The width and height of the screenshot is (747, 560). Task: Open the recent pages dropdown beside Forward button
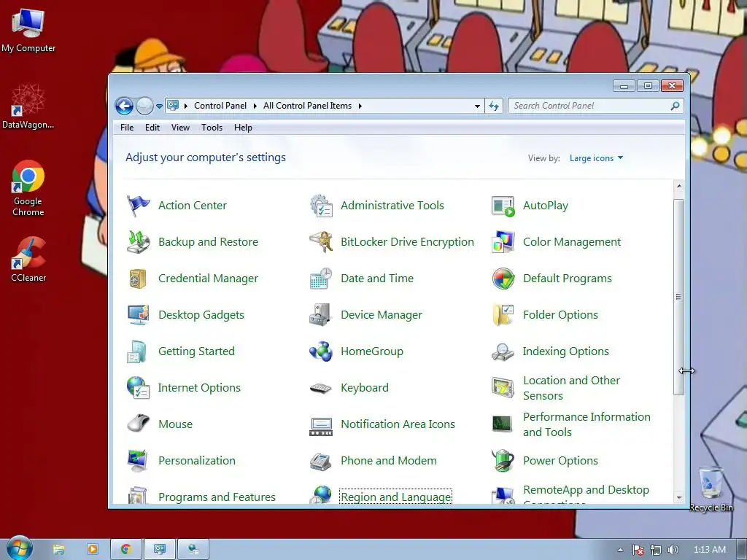pyautogui.click(x=159, y=106)
